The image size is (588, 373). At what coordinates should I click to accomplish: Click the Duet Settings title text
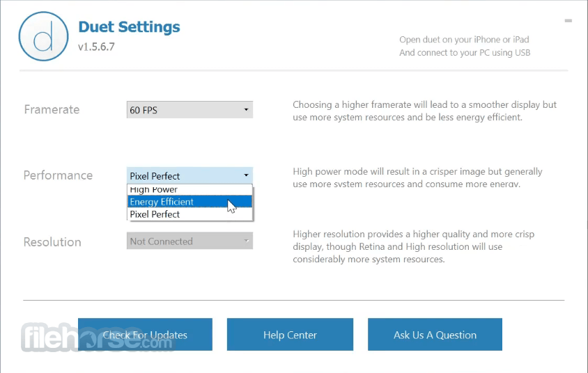pyautogui.click(x=129, y=27)
